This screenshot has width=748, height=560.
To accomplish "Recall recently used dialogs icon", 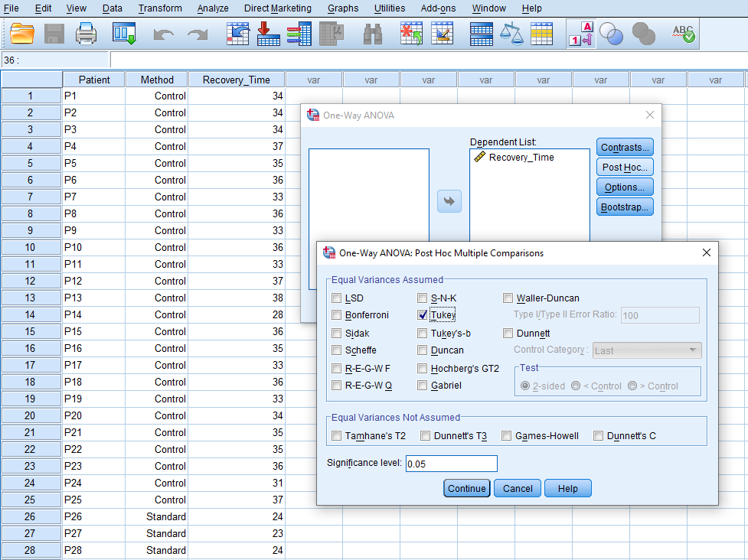I will (125, 34).
